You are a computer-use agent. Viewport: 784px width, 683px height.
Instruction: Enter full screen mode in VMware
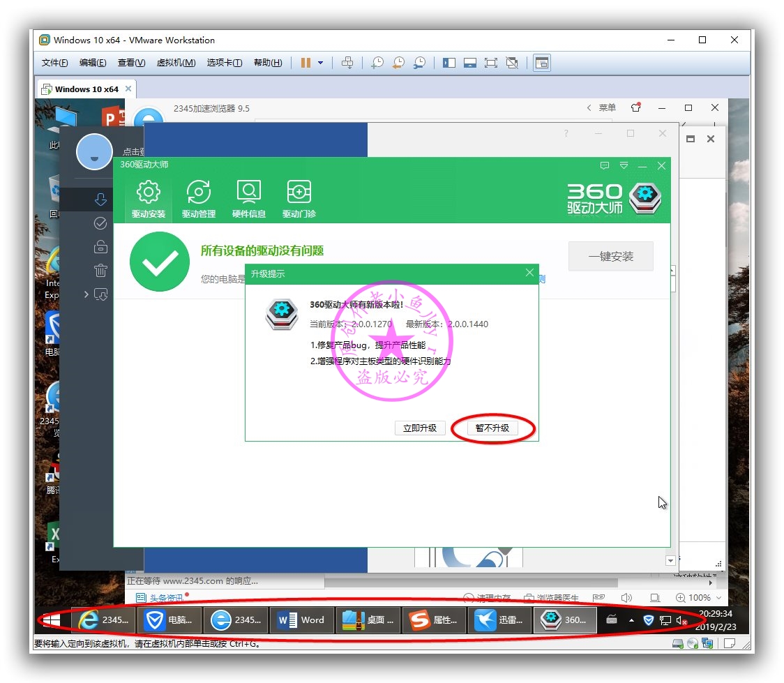point(491,63)
